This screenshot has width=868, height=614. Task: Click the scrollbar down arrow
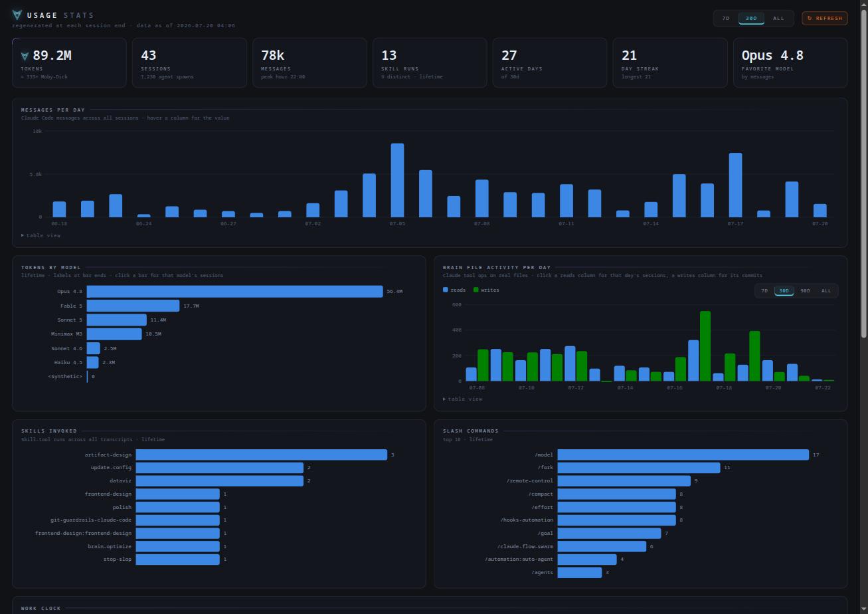[x=863, y=610]
